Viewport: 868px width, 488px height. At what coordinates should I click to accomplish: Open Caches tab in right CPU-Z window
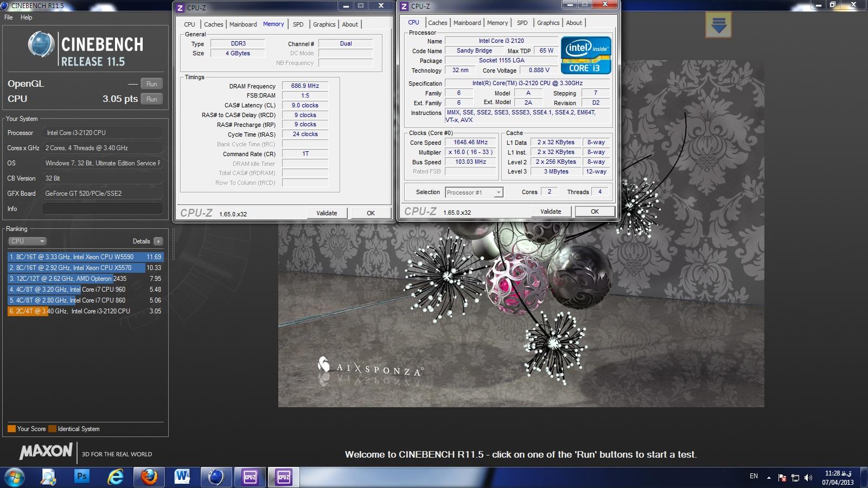point(437,23)
